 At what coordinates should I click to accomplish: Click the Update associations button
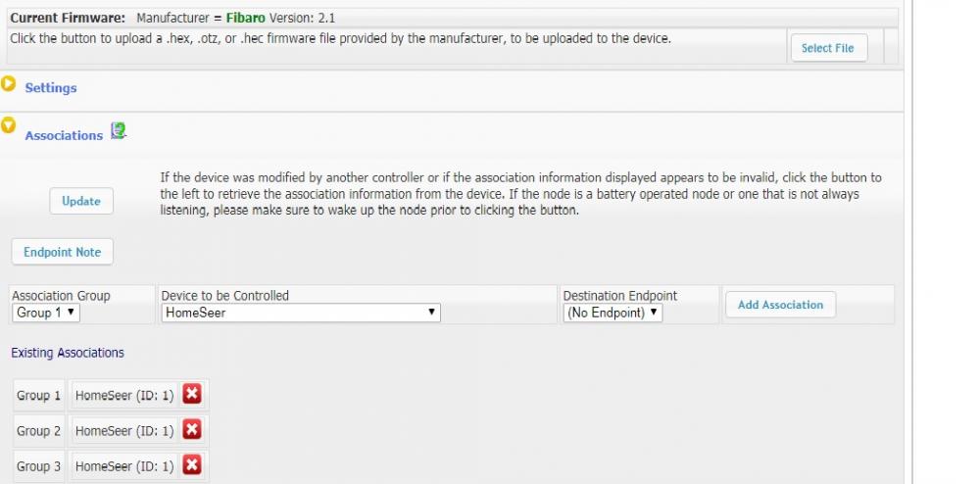(81, 201)
